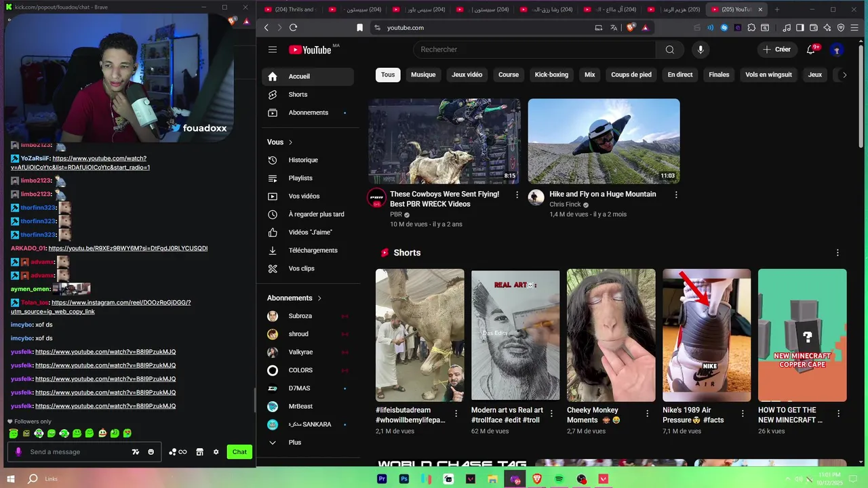Go back with the browser back arrow

coord(267,28)
